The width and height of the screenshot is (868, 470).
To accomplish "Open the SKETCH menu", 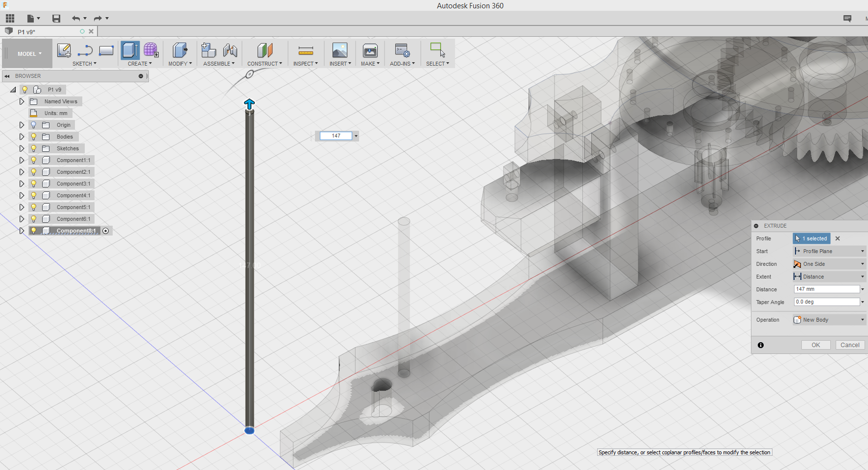I will pyautogui.click(x=84, y=64).
